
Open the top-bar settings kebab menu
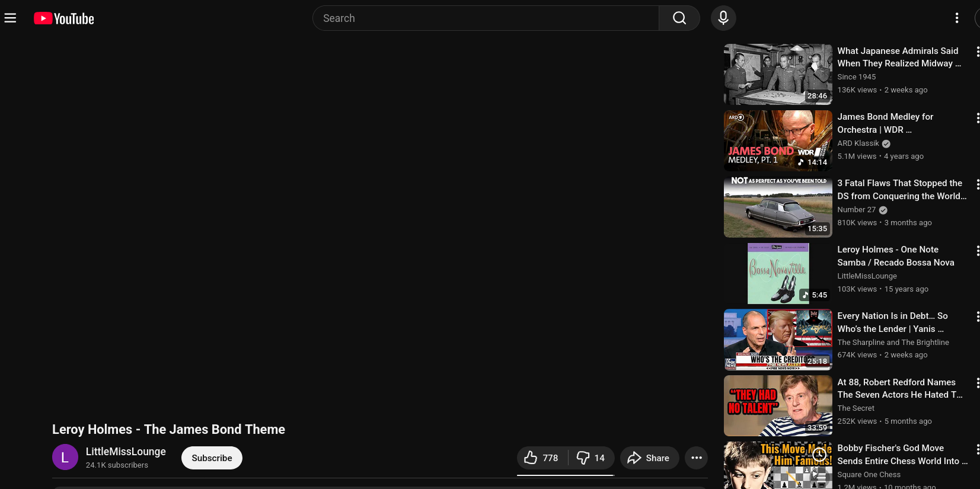956,18
